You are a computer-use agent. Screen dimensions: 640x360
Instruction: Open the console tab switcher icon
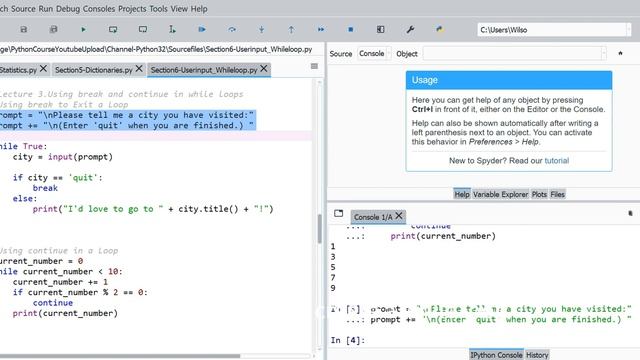coord(338,213)
